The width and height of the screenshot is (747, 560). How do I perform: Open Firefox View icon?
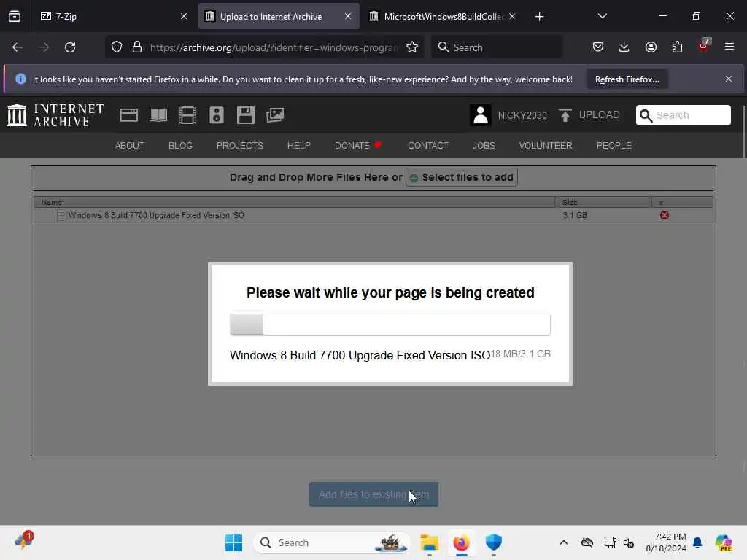15,17
